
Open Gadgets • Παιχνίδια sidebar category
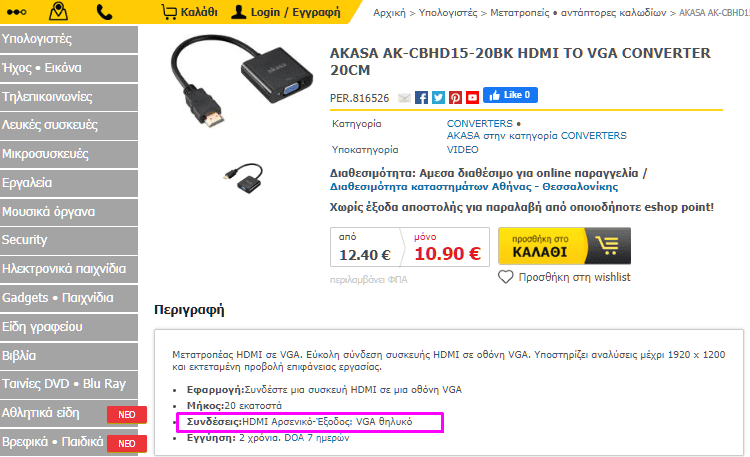point(69,298)
